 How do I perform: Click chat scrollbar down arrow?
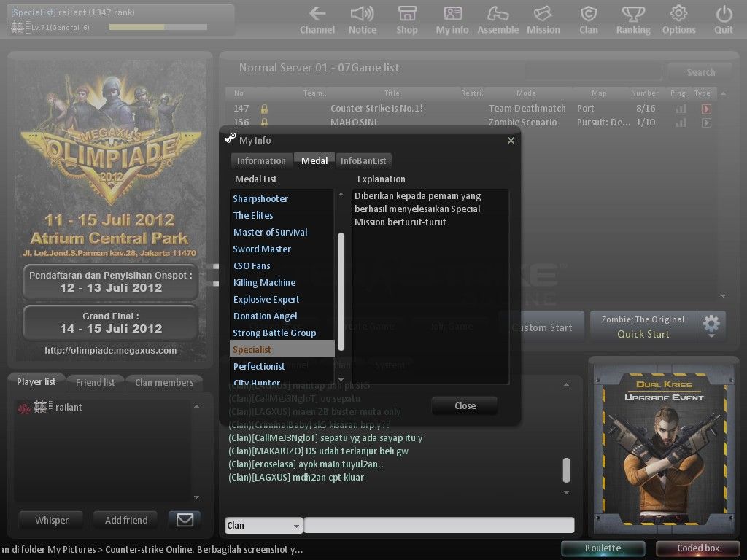pyautogui.click(x=566, y=493)
